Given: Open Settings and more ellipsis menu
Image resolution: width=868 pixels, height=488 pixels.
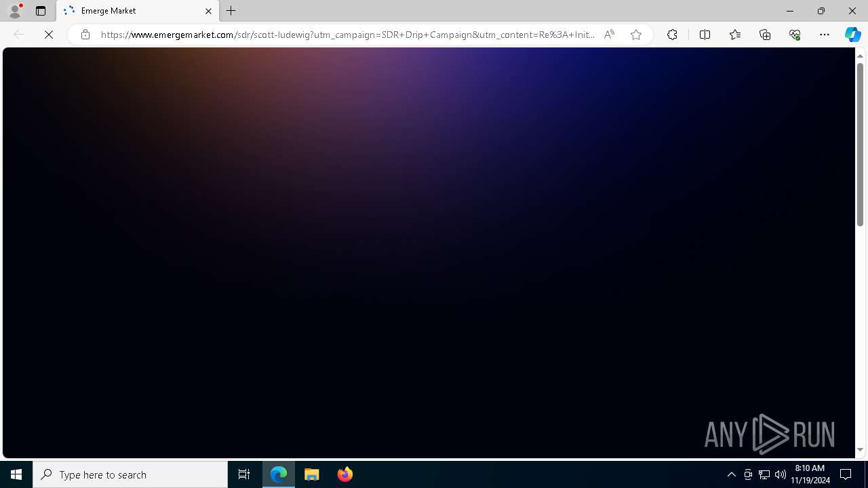Looking at the screenshot, I should (825, 35).
